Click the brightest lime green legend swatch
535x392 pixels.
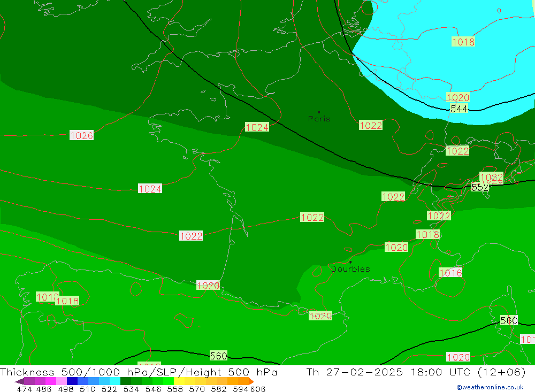pyautogui.click(x=169, y=381)
